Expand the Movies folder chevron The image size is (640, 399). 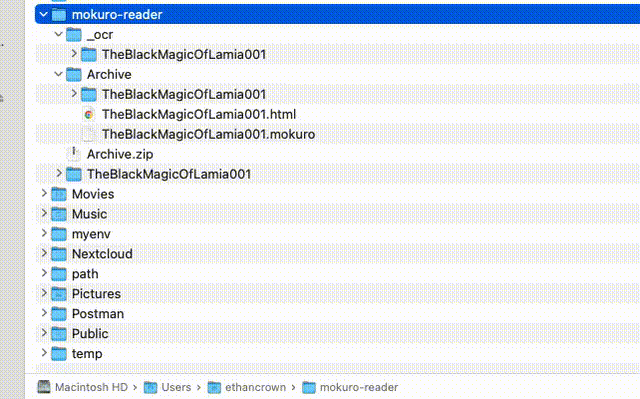[x=44, y=193]
